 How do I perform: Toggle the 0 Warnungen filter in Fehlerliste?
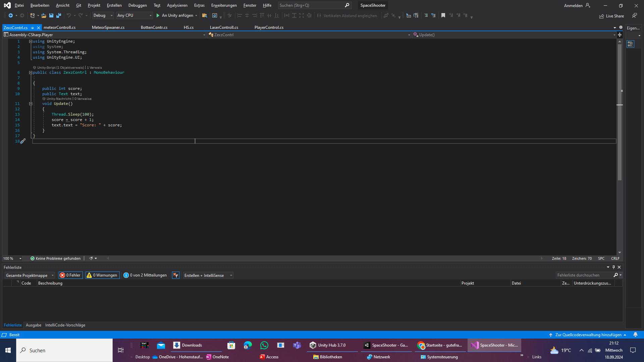pyautogui.click(x=102, y=275)
